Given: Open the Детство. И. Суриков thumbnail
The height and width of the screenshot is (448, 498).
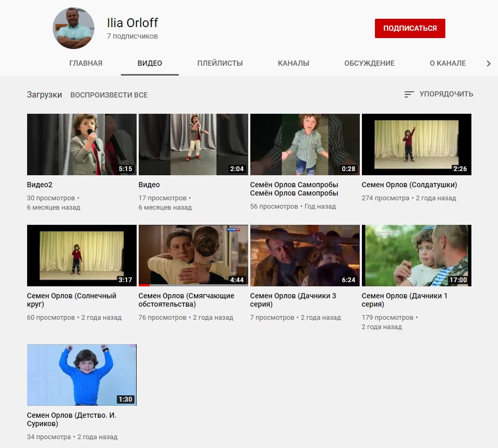Looking at the screenshot, I should click(x=81, y=374).
